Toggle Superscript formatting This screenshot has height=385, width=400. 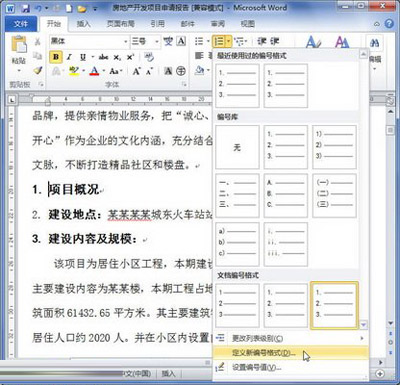click(130, 57)
